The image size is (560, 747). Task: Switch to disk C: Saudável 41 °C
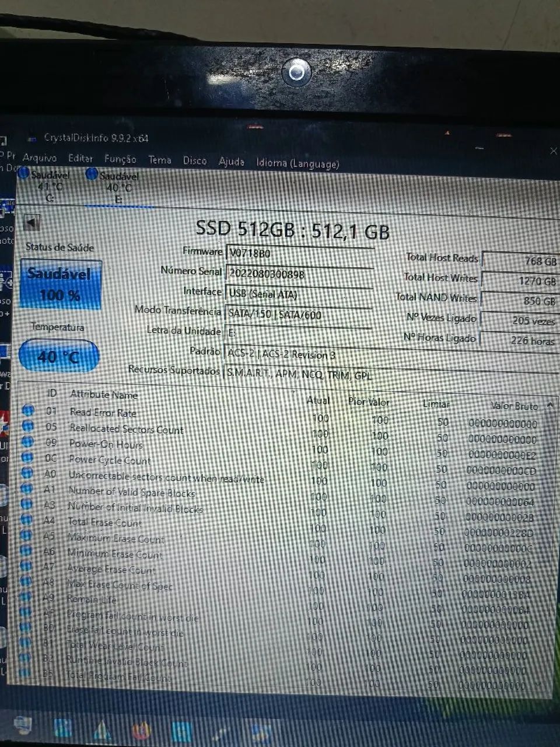pyautogui.click(x=48, y=186)
